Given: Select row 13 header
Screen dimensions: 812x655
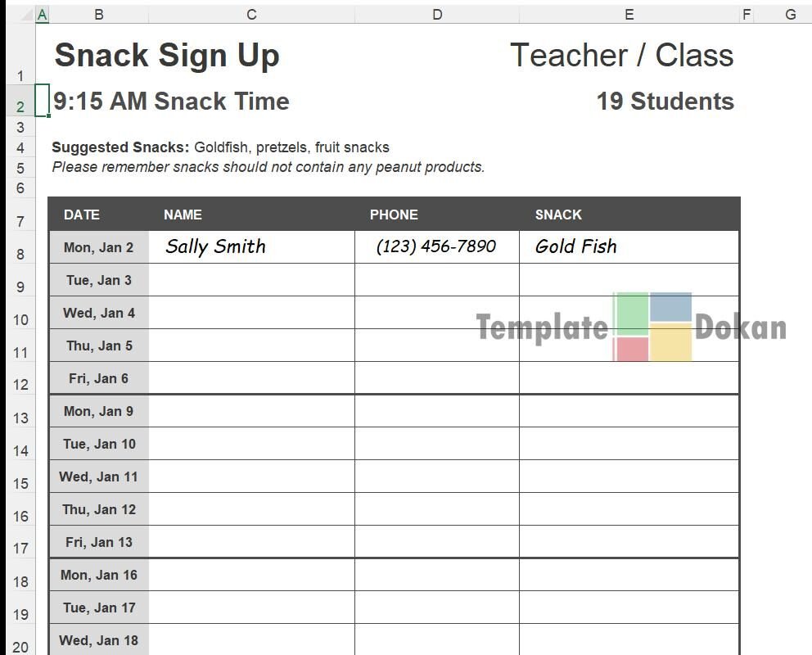Looking at the screenshot, I should point(20,418).
